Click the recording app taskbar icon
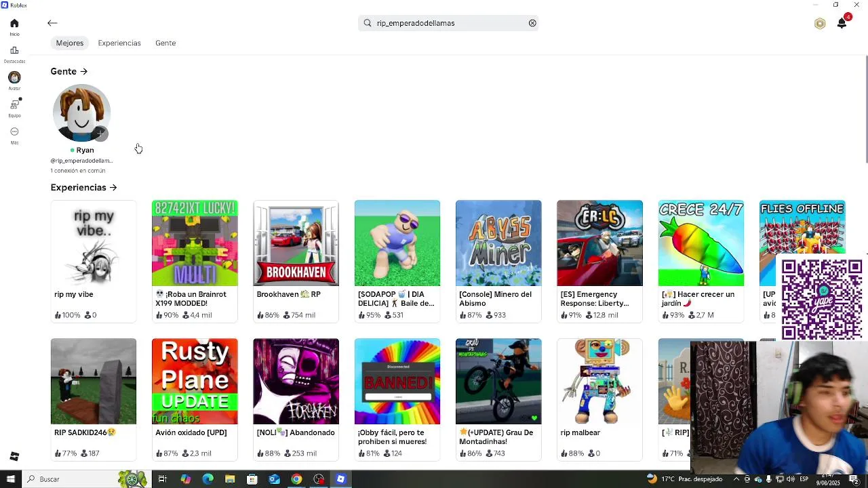The image size is (868, 488). point(319,479)
